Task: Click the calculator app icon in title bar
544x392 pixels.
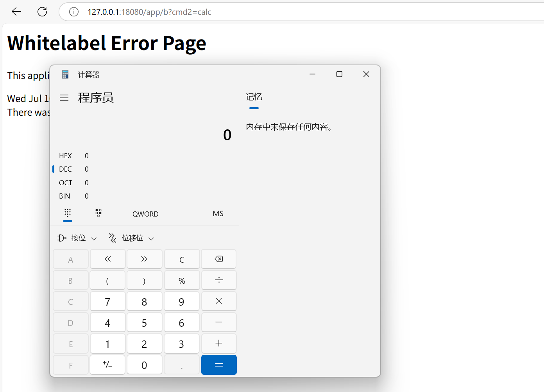Action: click(x=65, y=74)
